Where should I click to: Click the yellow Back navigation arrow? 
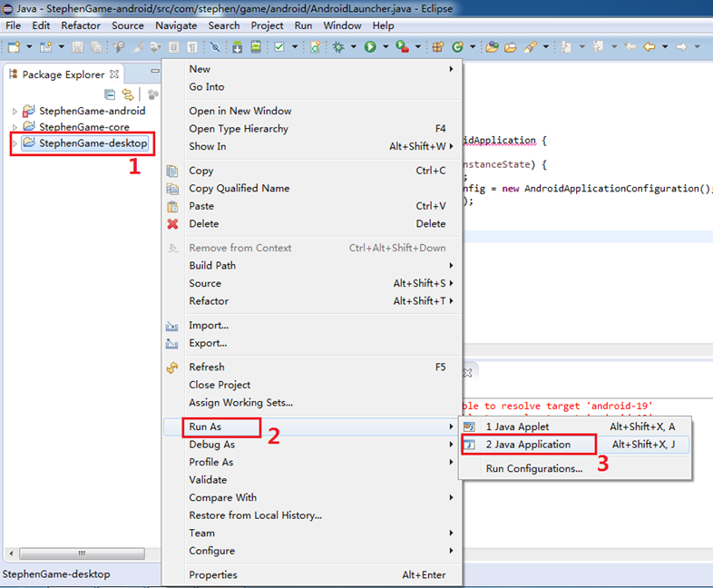tap(650, 46)
